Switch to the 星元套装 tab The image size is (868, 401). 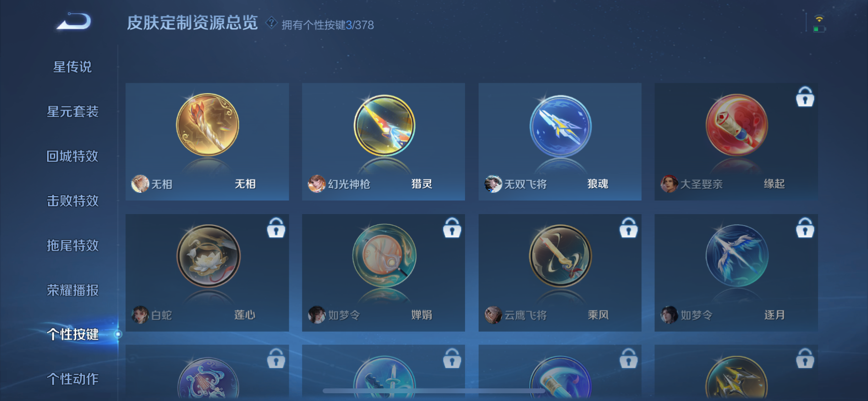(x=72, y=111)
